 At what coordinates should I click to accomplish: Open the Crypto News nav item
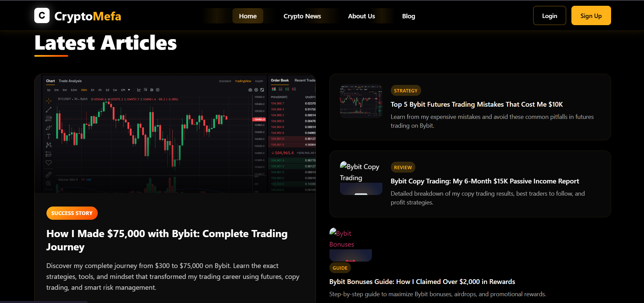click(302, 16)
